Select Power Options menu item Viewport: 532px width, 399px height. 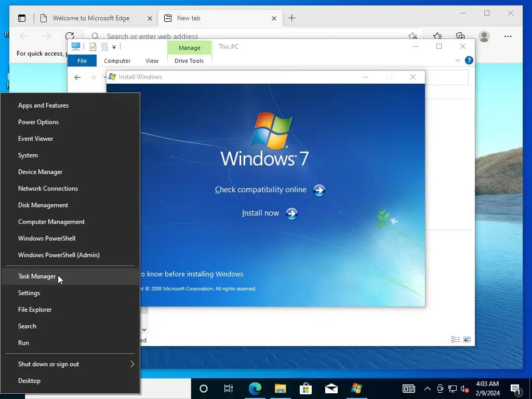tap(71, 122)
